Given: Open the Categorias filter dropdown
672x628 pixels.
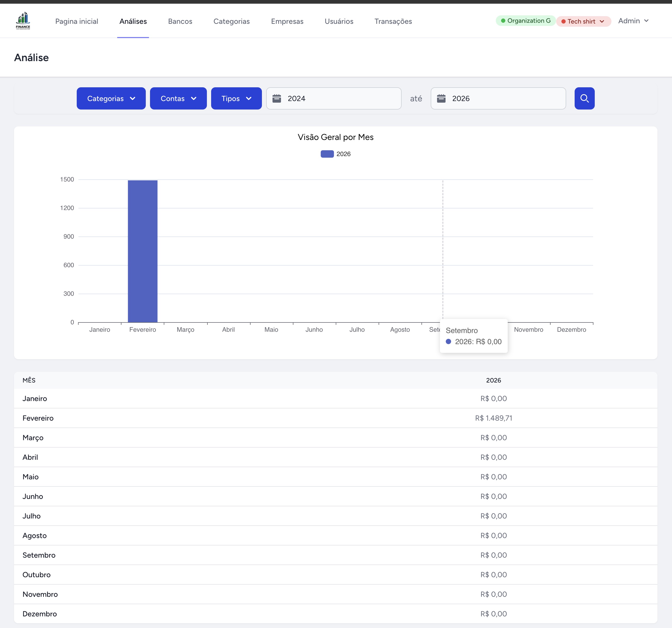Looking at the screenshot, I should pos(111,98).
